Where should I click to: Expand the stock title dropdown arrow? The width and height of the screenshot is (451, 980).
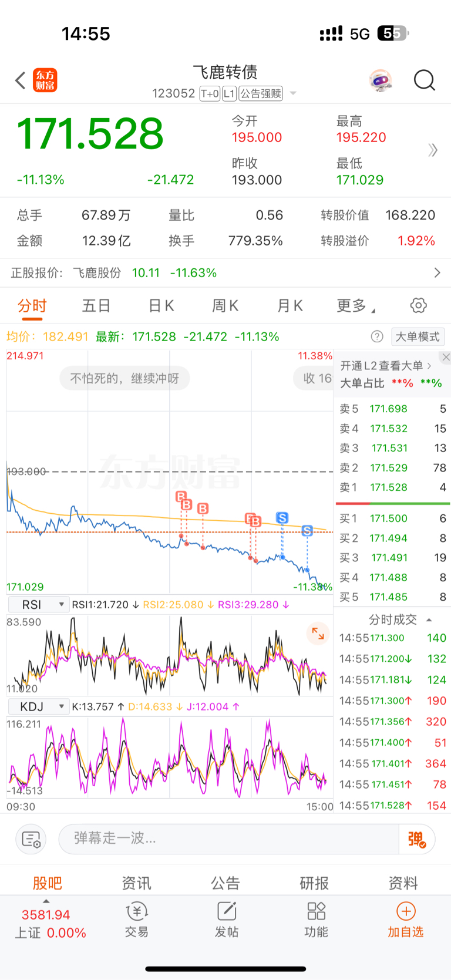coord(293,94)
